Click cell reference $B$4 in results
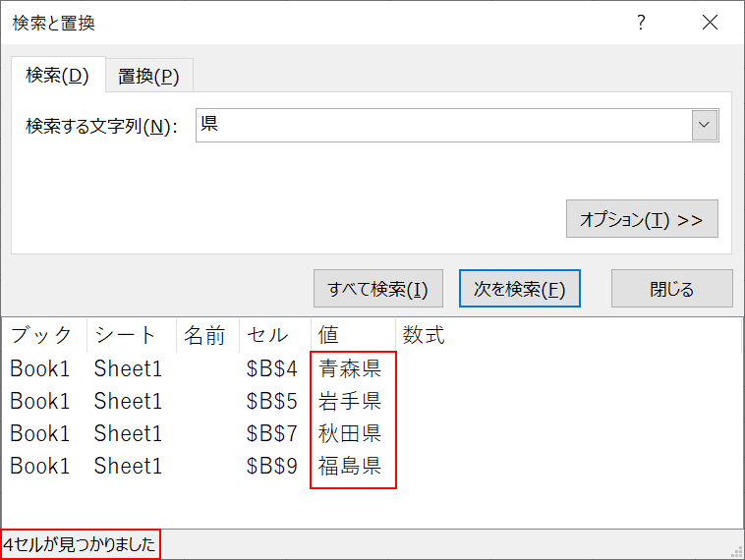The height and width of the screenshot is (560, 745). [x=272, y=368]
